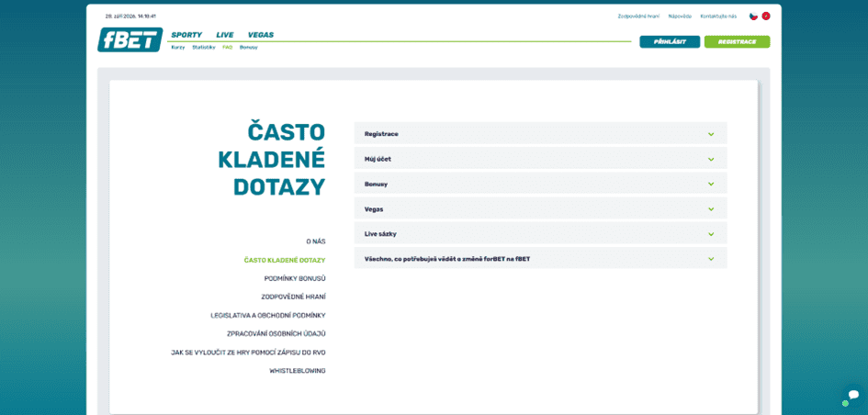Screen dimensions: 868x415
Task: Expand the Registrace FAQ section
Action: click(x=540, y=134)
